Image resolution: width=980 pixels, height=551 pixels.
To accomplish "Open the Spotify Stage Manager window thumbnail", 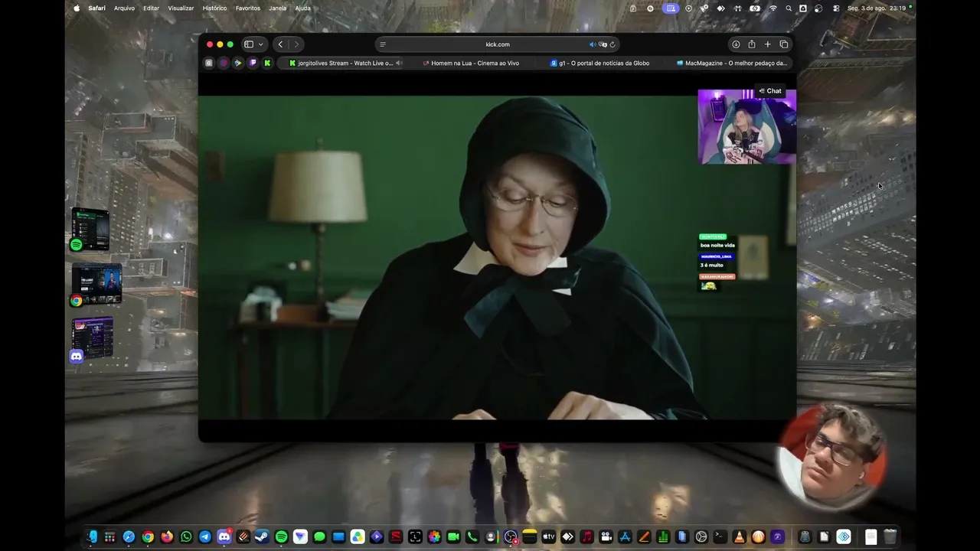I will (x=90, y=230).
